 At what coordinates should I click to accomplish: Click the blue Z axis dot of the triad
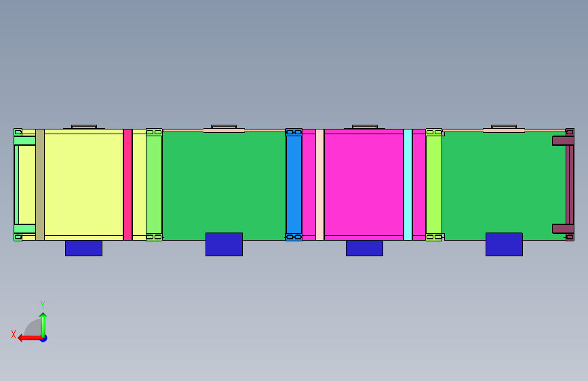pos(44,338)
